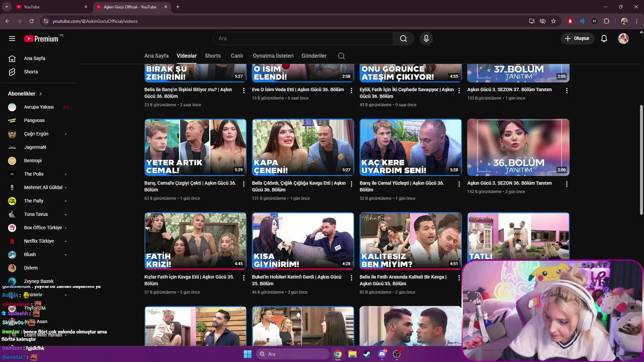Open the Netflix Türkiye subscription
Image resolution: width=644 pixels, height=362 pixels.
click(x=38, y=241)
